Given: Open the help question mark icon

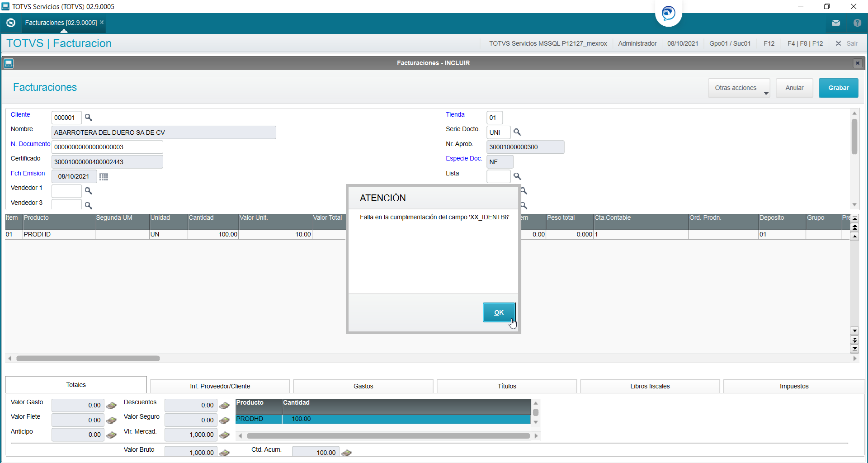Looking at the screenshot, I should click(x=857, y=23).
